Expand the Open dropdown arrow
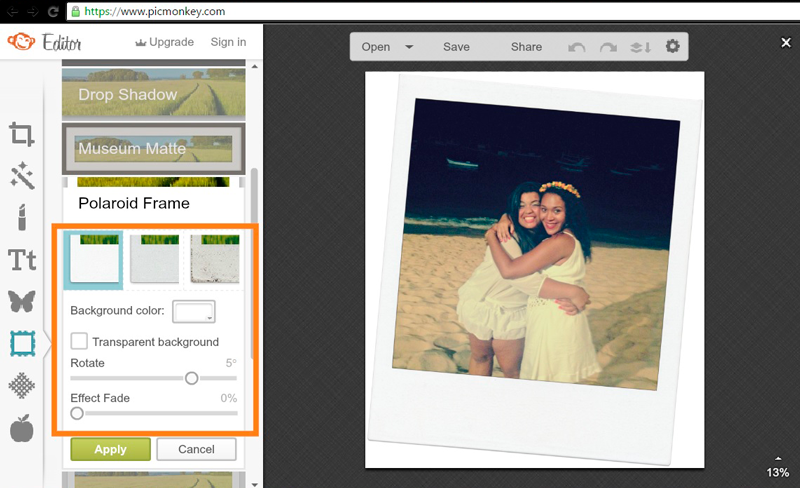This screenshot has height=488, width=800. (x=409, y=47)
